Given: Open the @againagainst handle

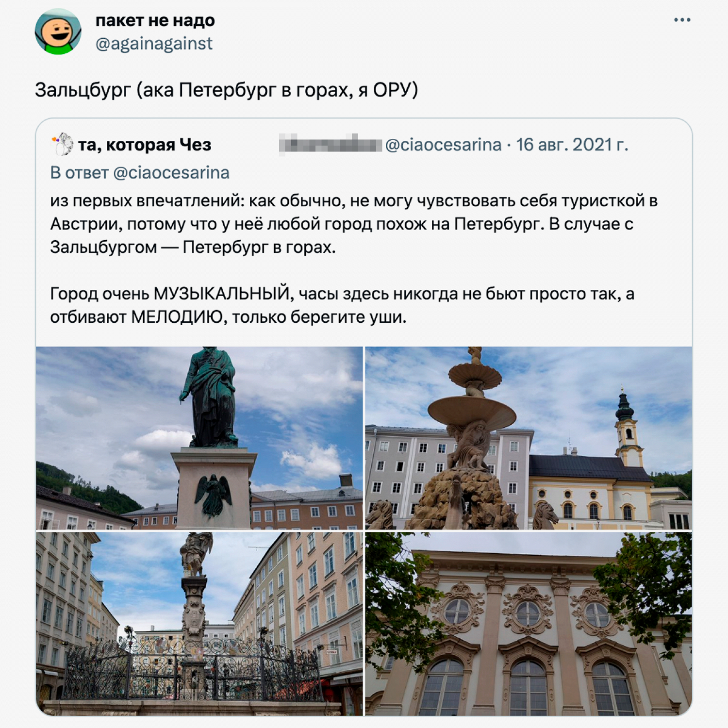Looking at the screenshot, I should tap(154, 44).
